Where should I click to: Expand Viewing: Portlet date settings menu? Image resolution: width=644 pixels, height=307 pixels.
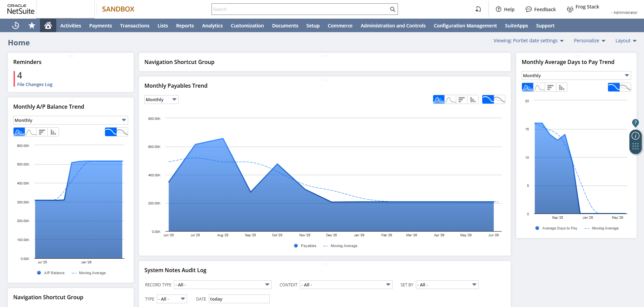[528, 41]
